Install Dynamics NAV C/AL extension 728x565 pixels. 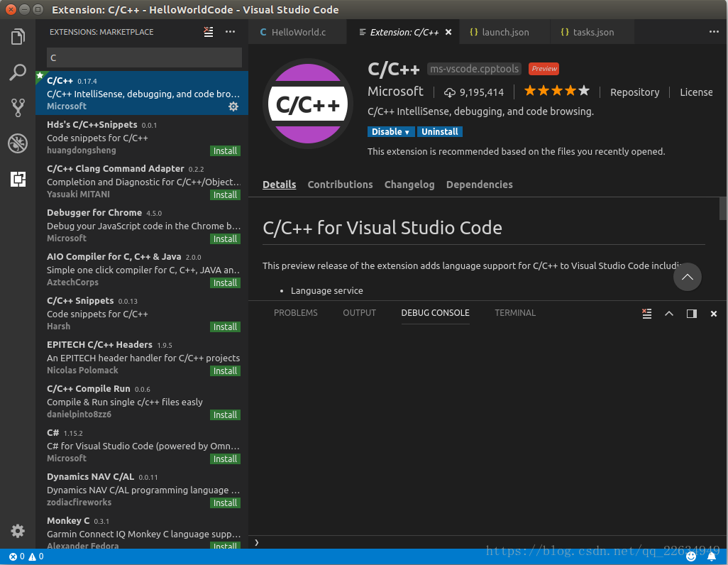pyautogui.click(x=225, y=503)
